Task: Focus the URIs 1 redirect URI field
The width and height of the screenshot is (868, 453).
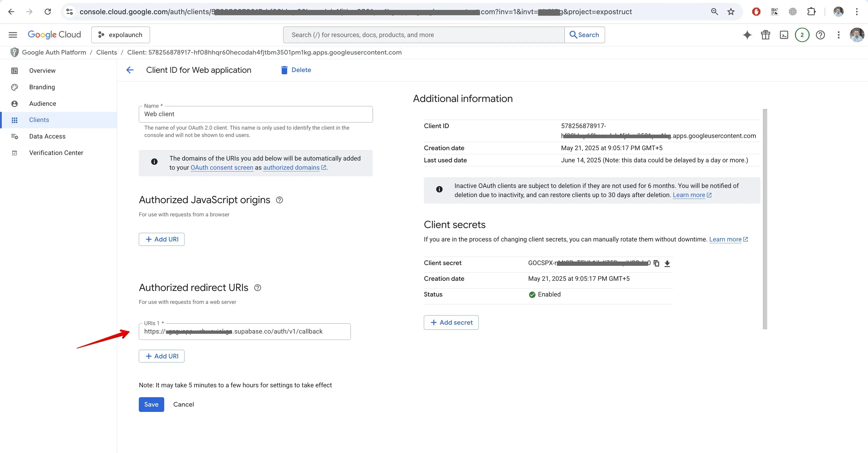Action: click(x=245, y=332)
